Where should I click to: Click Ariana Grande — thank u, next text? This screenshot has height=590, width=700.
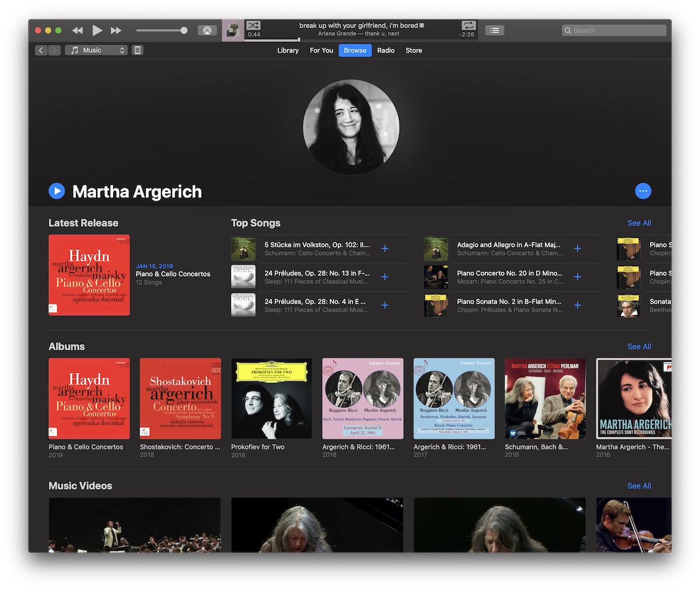359,34
